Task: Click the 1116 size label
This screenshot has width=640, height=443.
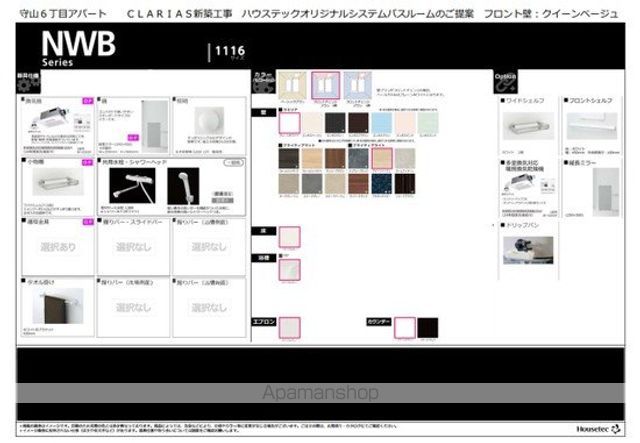Action: tap(230, 51)
